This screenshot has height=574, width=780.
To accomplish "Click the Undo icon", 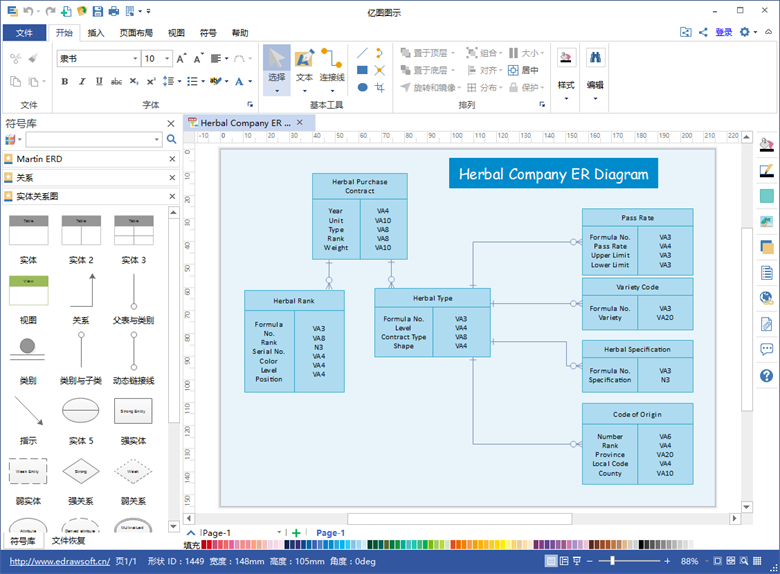I will point(28,11).
